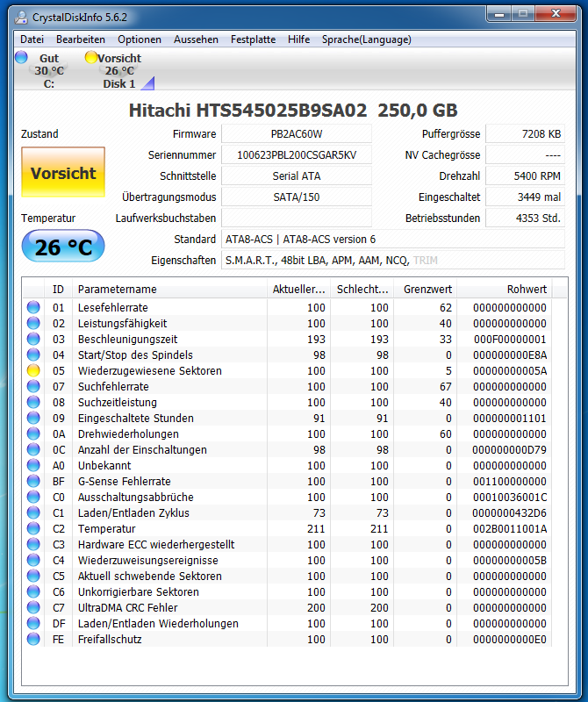
Task: Click the status icon for Suchfehlerrate
Action: click(x=33, y=386)
